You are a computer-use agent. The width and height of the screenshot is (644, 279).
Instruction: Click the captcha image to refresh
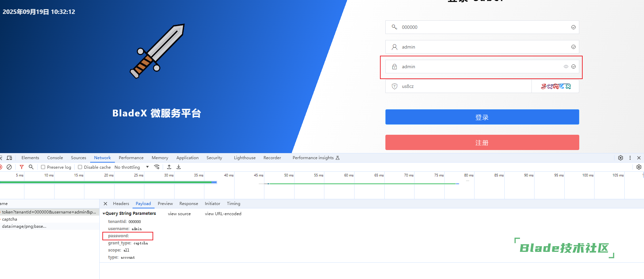(x=556, y=86)
